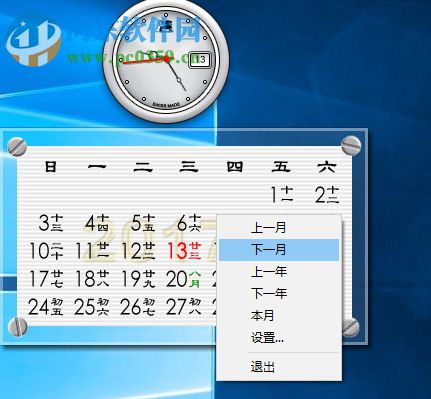Image resolution: width=431 pixels, height=399 pixels.
Task: Select calendar day 2
Action: (327, 195)
